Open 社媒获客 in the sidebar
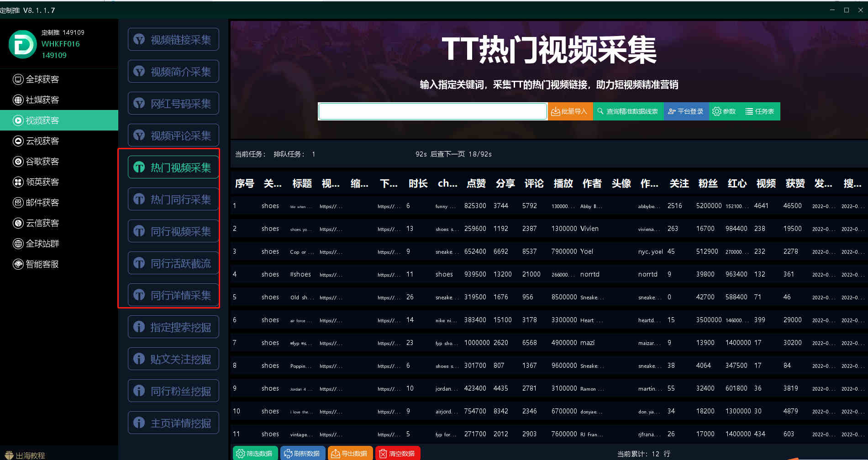 59,100
